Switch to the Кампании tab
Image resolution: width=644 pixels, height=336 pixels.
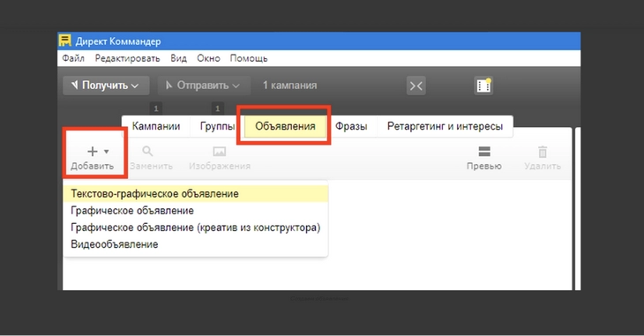(156, 126)
